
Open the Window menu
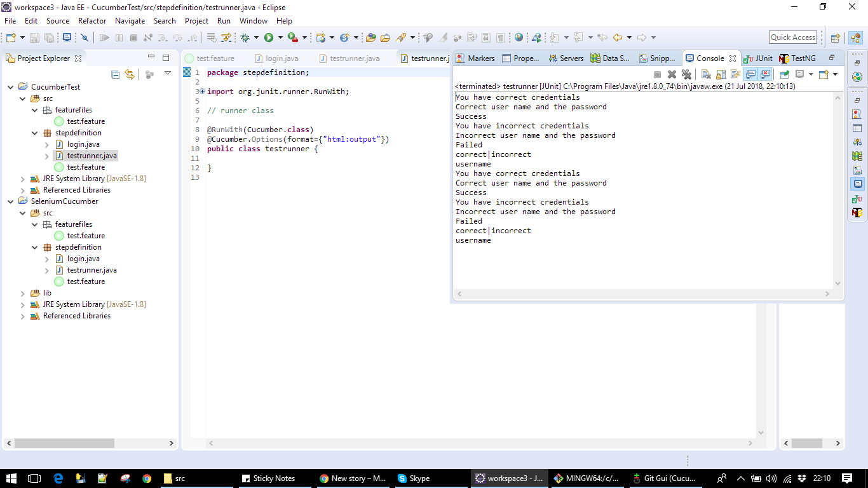253,20
